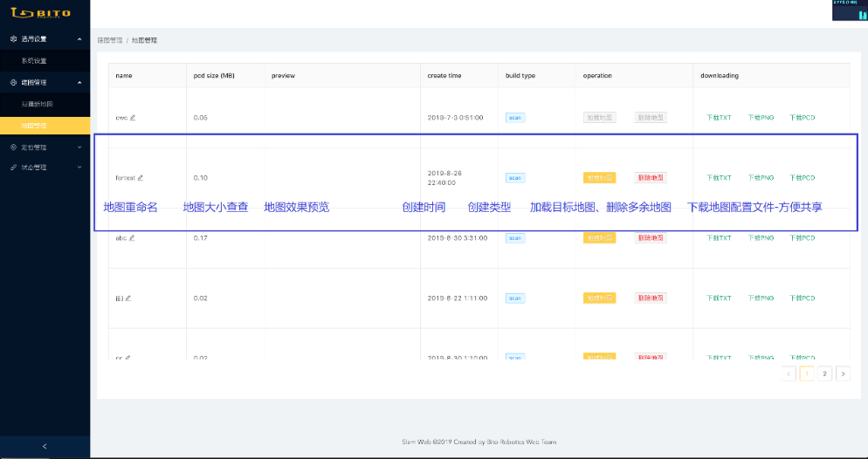Collapse the 建图管理 sidebar section
The image size is (868, 459).
click(79, 82)
